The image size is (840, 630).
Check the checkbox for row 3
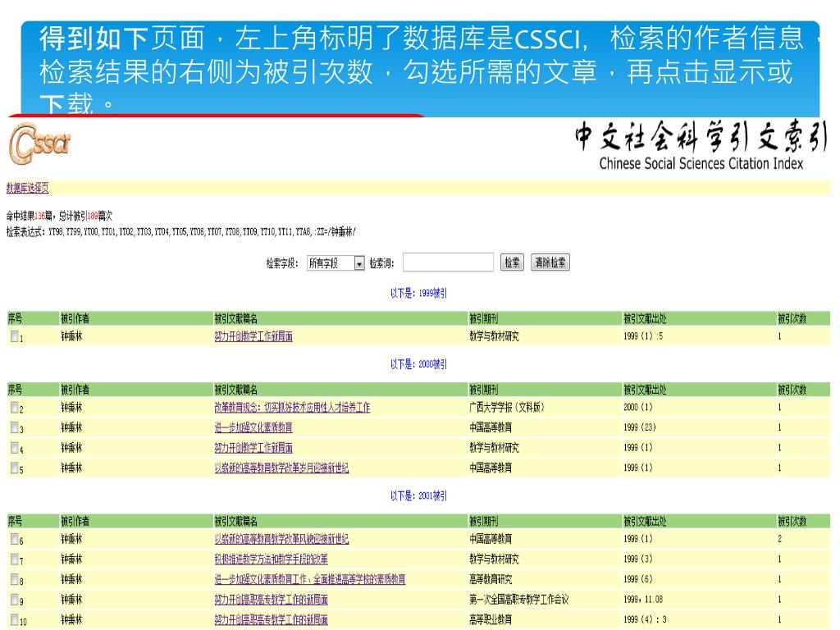coord(15,427)
